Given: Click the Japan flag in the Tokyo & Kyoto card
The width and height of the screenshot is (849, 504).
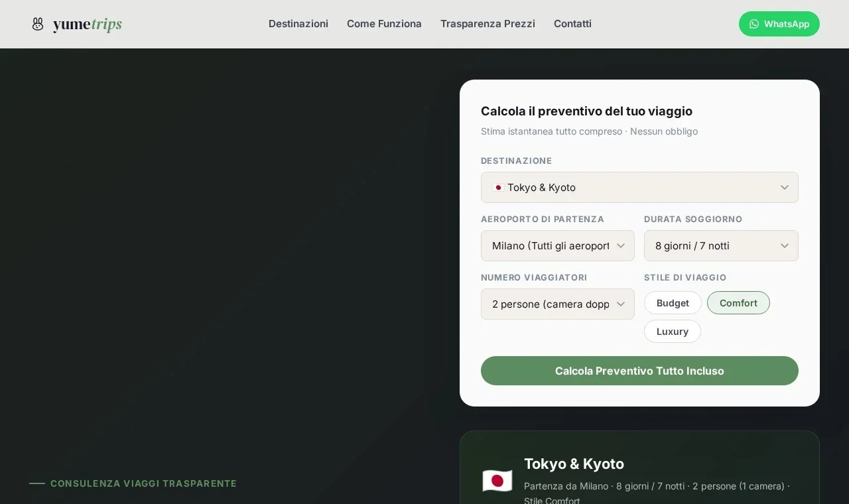Looking at the screenshot, I should (497, 480).
